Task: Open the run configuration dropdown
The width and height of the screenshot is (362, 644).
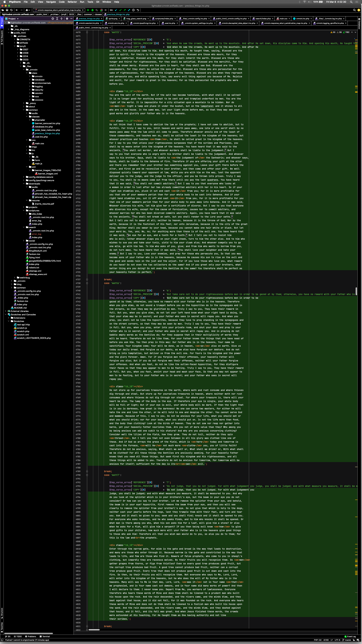Action: point(59,10)
